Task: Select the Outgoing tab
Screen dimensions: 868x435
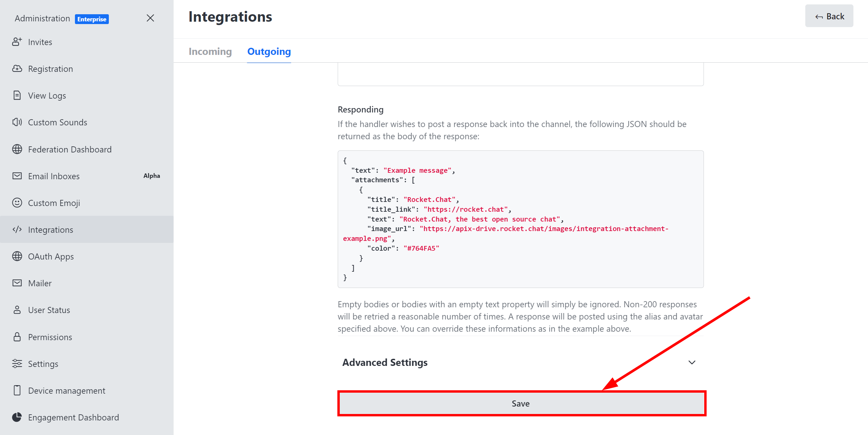Action: click(x=270, y=51)
